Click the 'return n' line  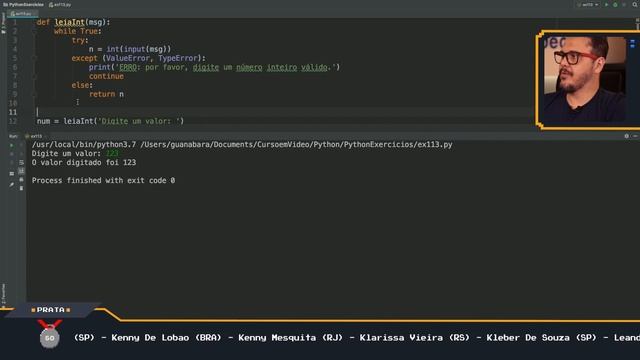(x=106, y=94)
